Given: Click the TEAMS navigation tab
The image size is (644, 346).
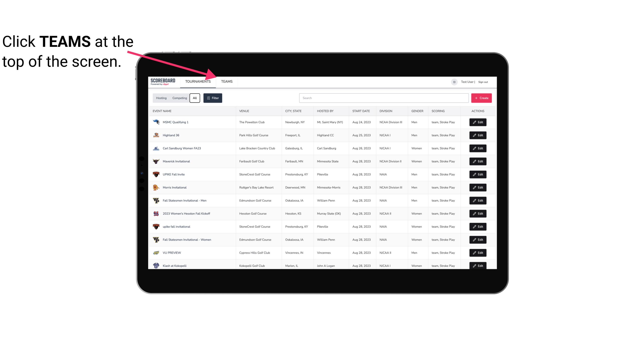Looking at the screenshot, I should pyautogui.click(x=226, y=81).
